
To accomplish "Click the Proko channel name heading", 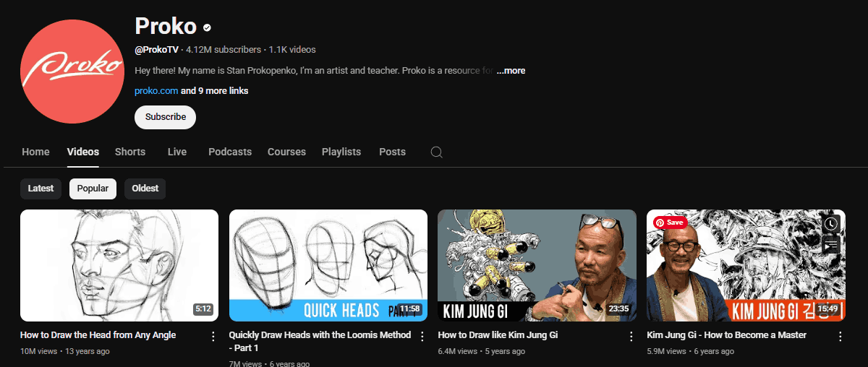I will (166, 26).
